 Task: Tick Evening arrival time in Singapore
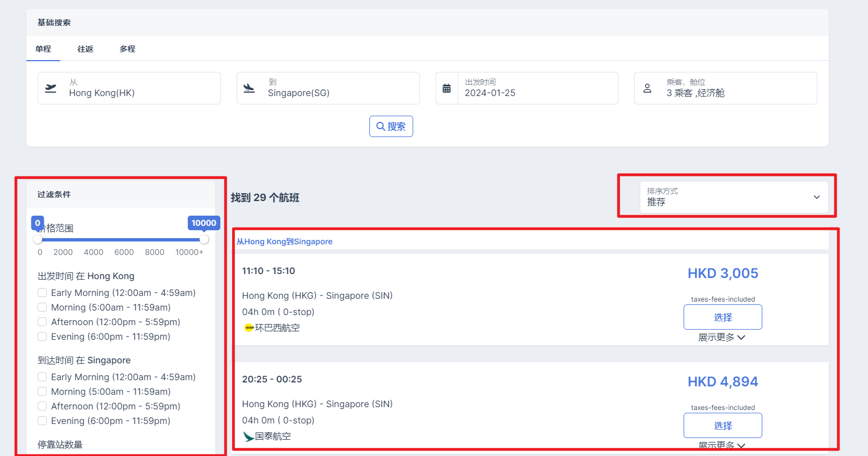coord(42,421)
